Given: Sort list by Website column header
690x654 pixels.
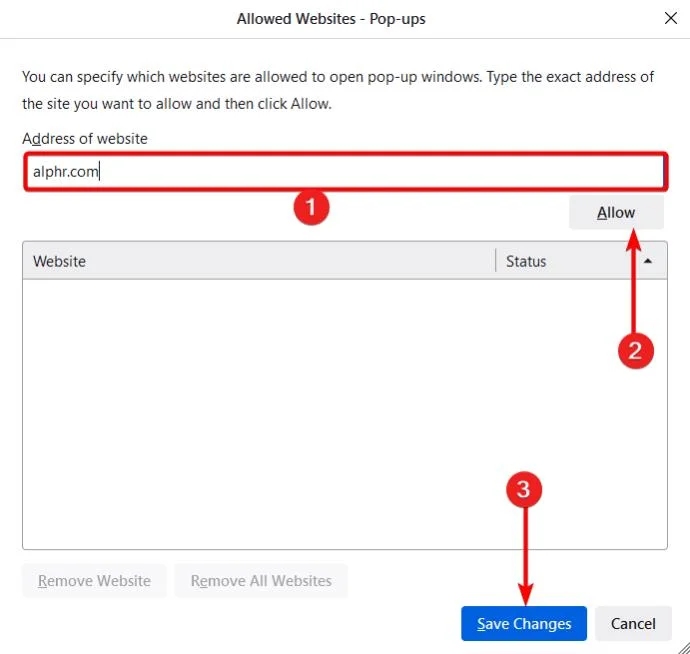Looking at the screenshot, I should (x=258, y=261).
